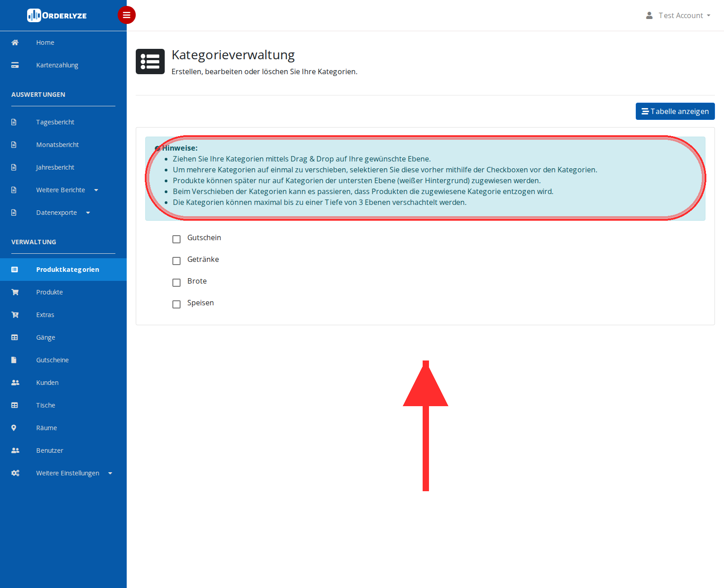The image size is (724, 588).
Task: Expand the Datenexporte submenu
Action: [63, 213]
